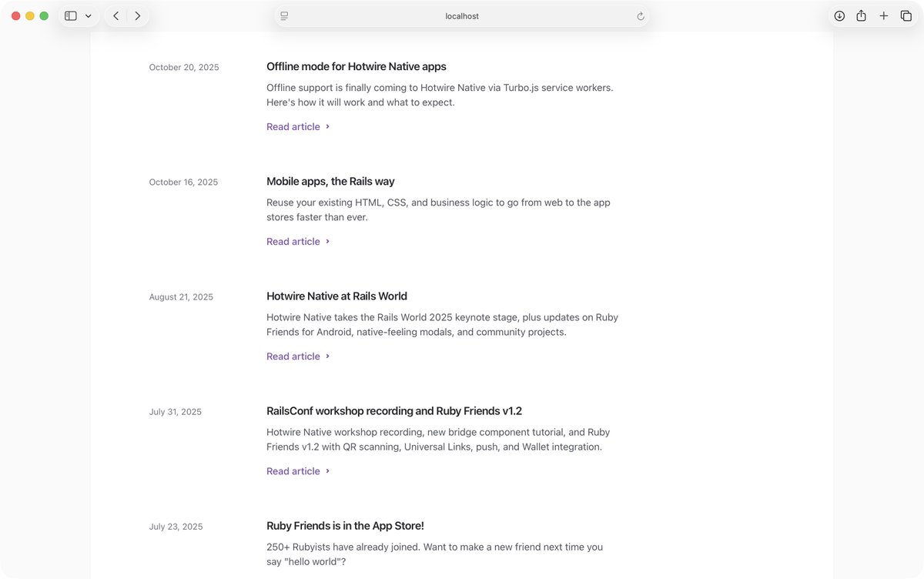Read article for RailsConf workshop post

point(293,470)
